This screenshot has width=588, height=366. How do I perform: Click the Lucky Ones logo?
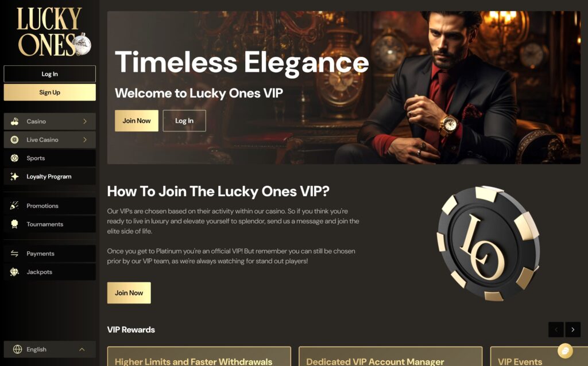[53, 32]
